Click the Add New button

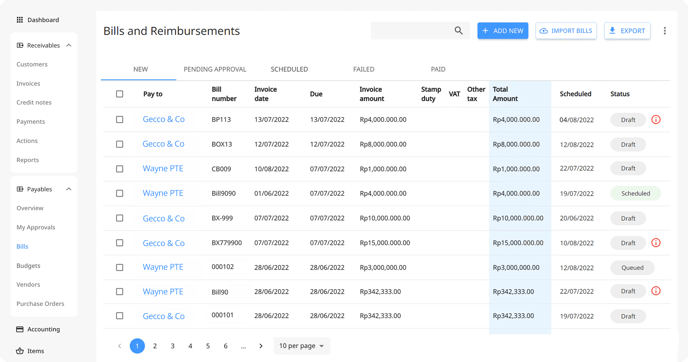(x=503, y=31)
